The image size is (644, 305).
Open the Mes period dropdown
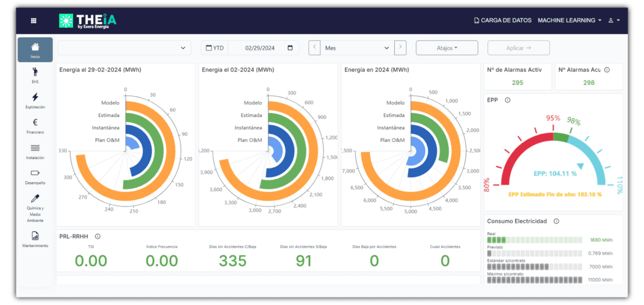pyautogui.click(x=357, y=48)
